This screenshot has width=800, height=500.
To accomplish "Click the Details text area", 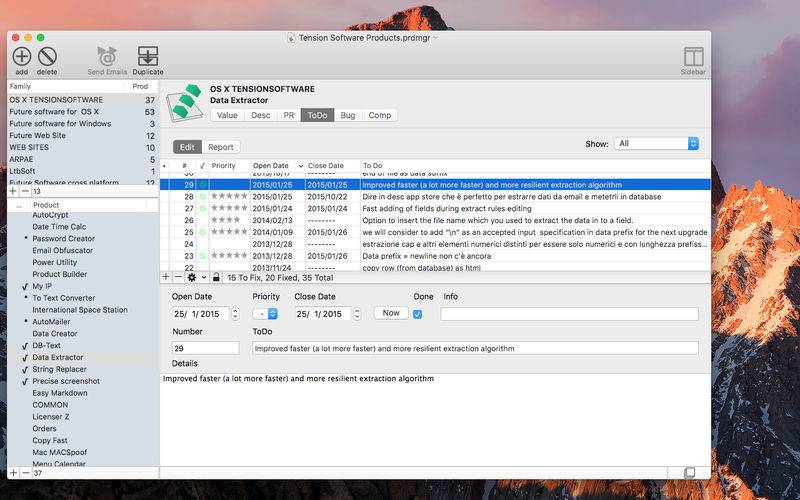I will [435, 419].
